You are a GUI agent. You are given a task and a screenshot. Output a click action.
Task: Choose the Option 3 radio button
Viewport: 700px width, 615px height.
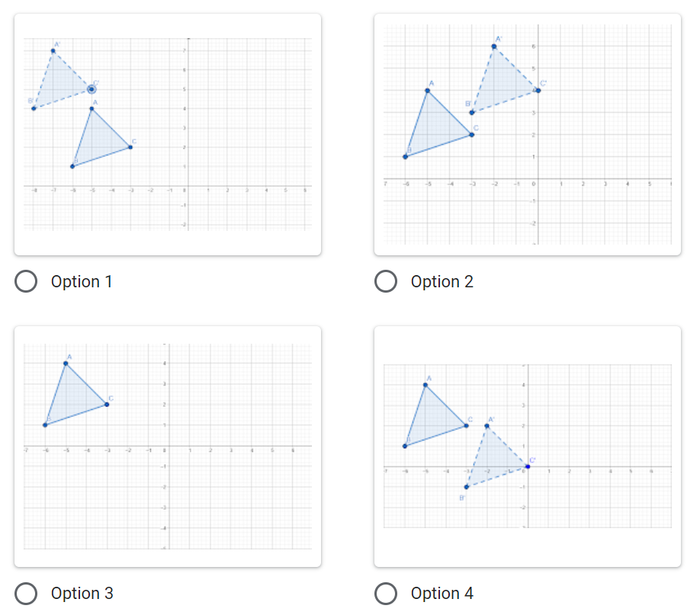tap(26, 593)
